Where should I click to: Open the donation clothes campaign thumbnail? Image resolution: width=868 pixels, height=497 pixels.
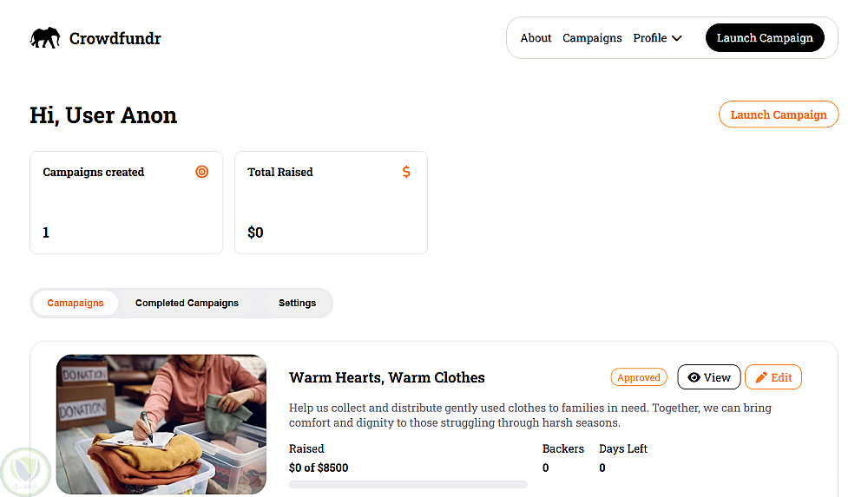coord(161,423)
